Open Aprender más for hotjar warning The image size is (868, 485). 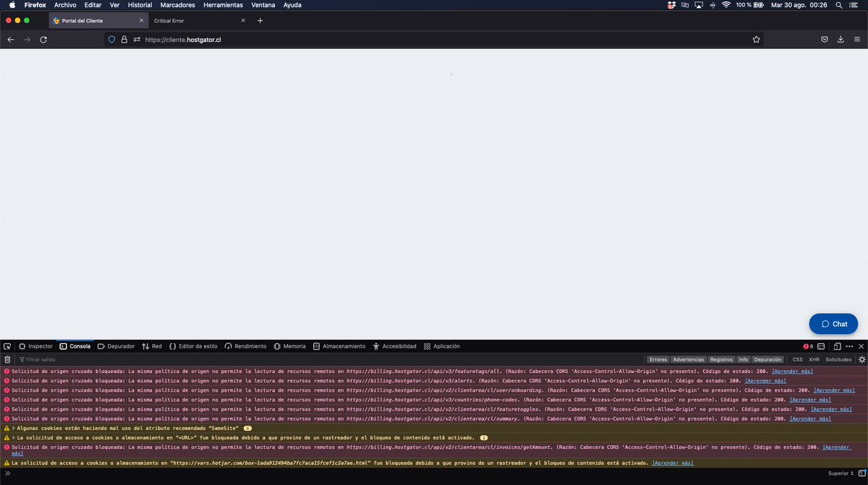(673, 463)
